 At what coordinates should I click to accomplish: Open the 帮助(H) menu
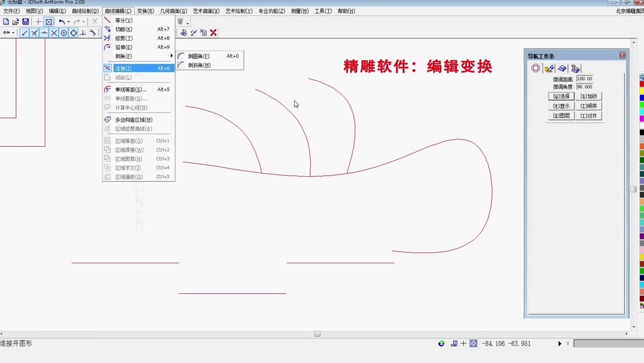pos(346,11)
